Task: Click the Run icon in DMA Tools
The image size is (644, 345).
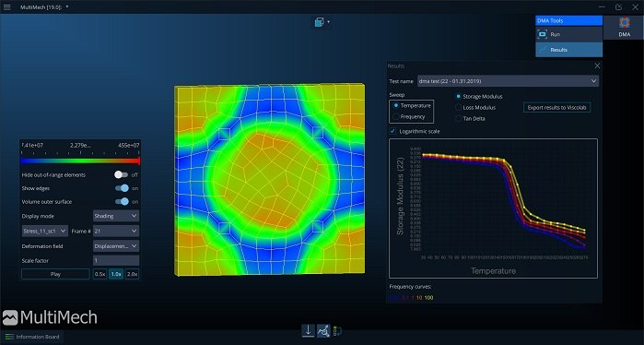Action: click(x=542, y=34)
